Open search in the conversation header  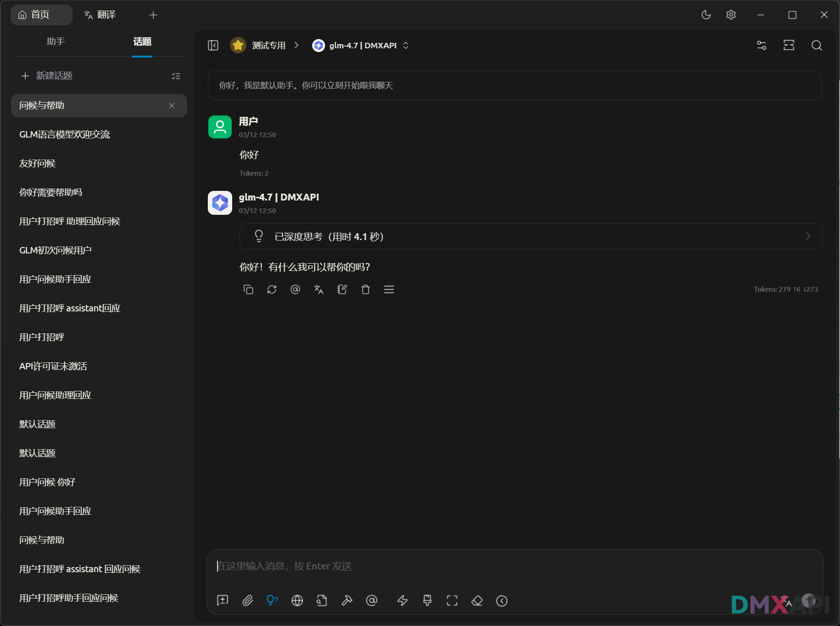[x=817, y=45]
